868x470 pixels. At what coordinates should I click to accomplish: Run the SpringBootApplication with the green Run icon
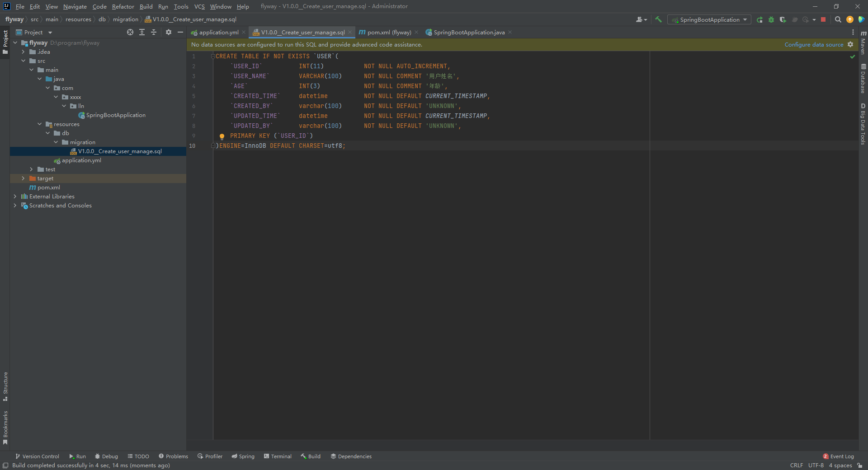(x=759, y=19)
